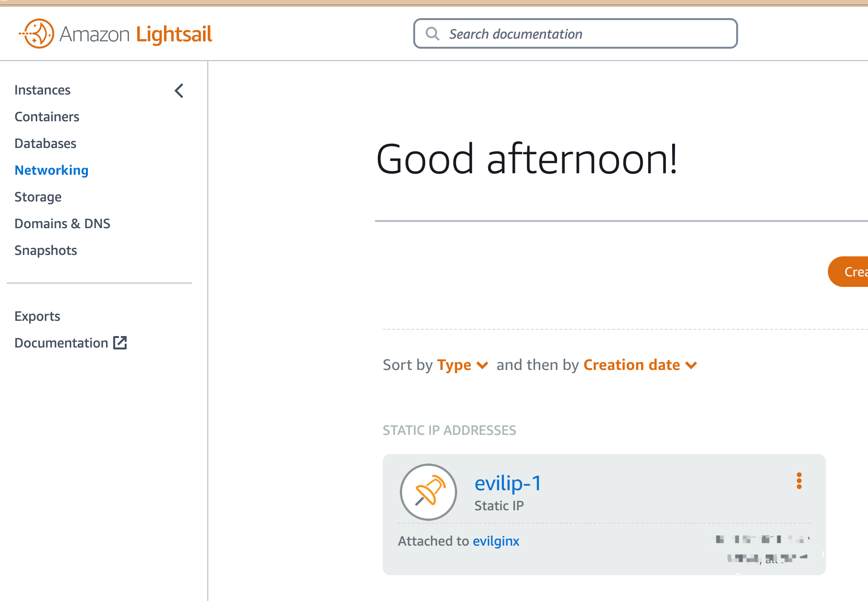Image resolution: width=868 pixels, height=601 pixels.
Task: Switch to the Networking section
Action: pyautogui.click(x=52, y=170)
